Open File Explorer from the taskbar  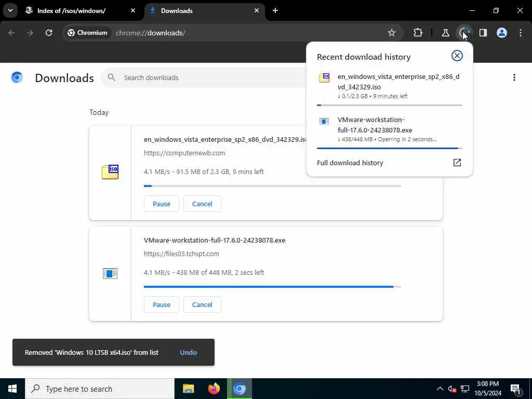click(188, 389)
